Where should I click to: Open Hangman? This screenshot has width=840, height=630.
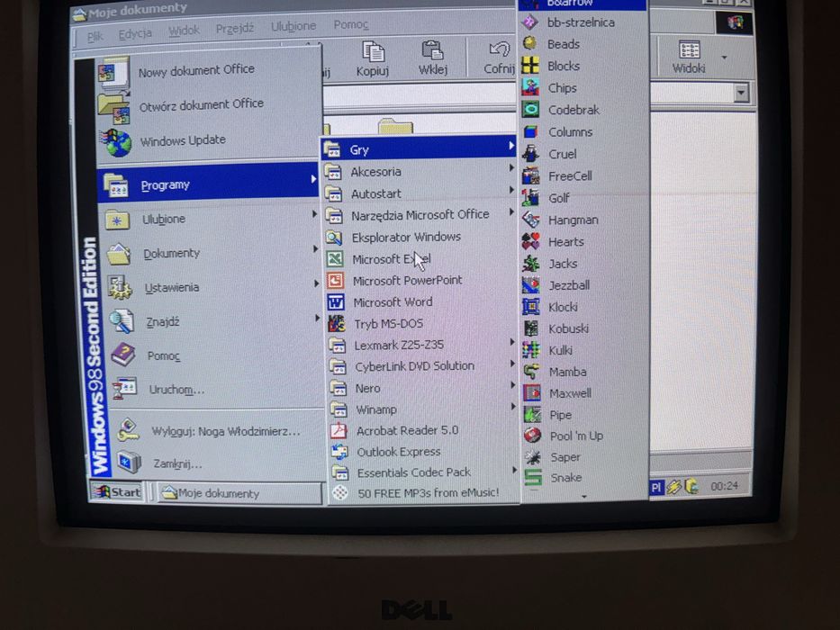[583, 220]
